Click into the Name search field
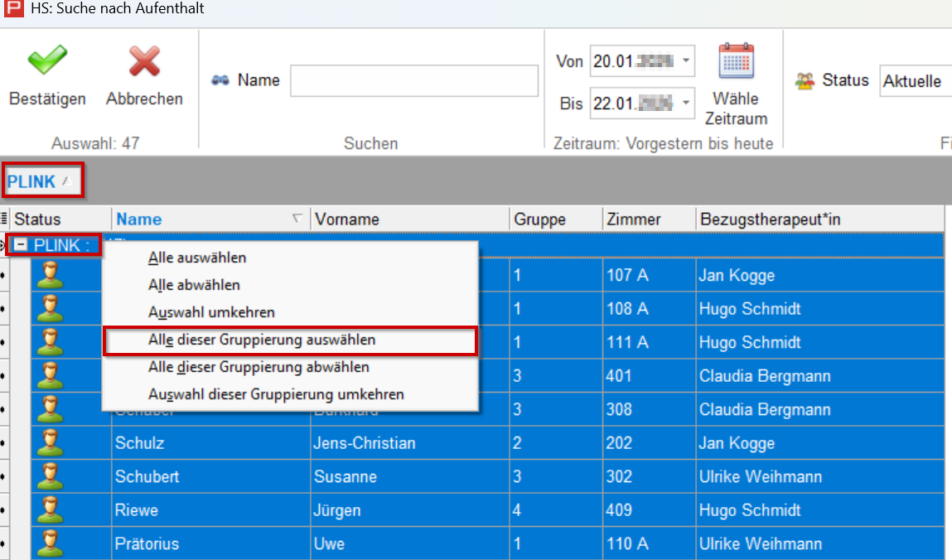The height and width of the screenshot is (560, 952). click(x=413, y=81)
